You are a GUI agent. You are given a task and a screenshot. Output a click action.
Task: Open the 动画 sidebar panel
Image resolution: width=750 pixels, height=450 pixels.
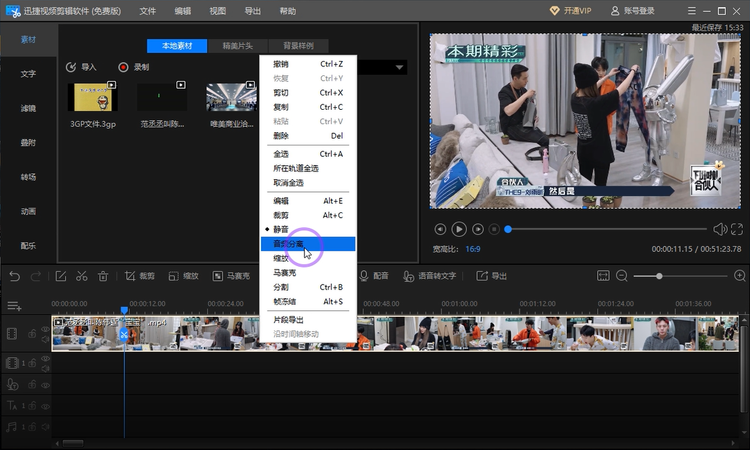pyautogui.click(x=28, y=211)
